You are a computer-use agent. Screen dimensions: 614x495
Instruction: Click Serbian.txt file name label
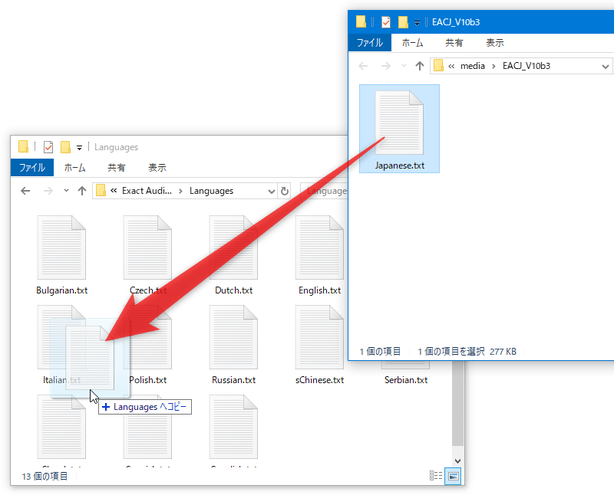click(406, 380)
